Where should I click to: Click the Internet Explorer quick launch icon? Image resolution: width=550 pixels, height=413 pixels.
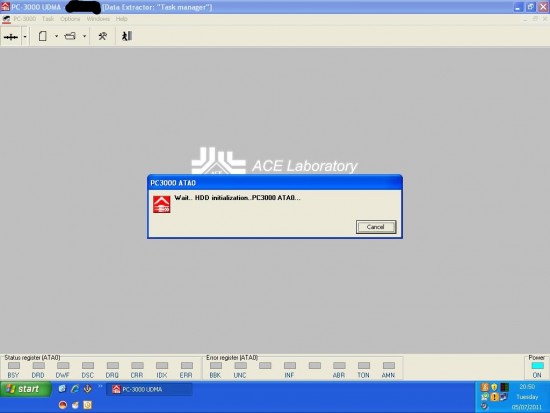click(75, 389)
